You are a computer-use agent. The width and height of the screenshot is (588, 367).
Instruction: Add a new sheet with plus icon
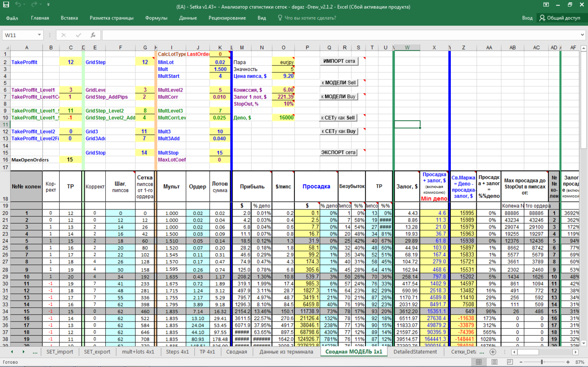(493, 352)
